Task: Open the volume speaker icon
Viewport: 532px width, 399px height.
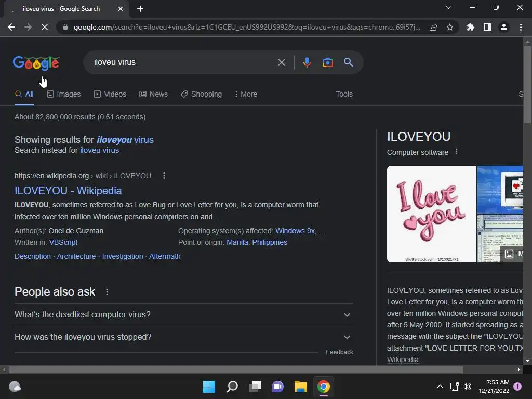Action: click(467, 387)
